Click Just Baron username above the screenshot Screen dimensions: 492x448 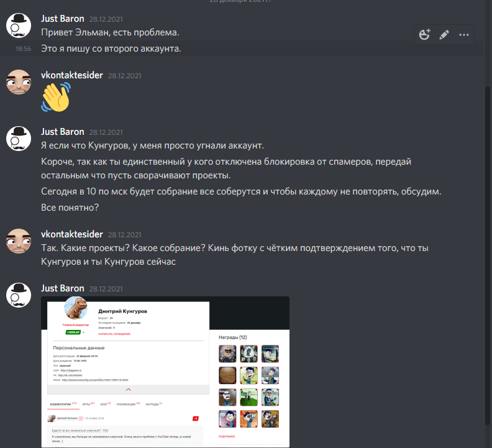point(63,288)
